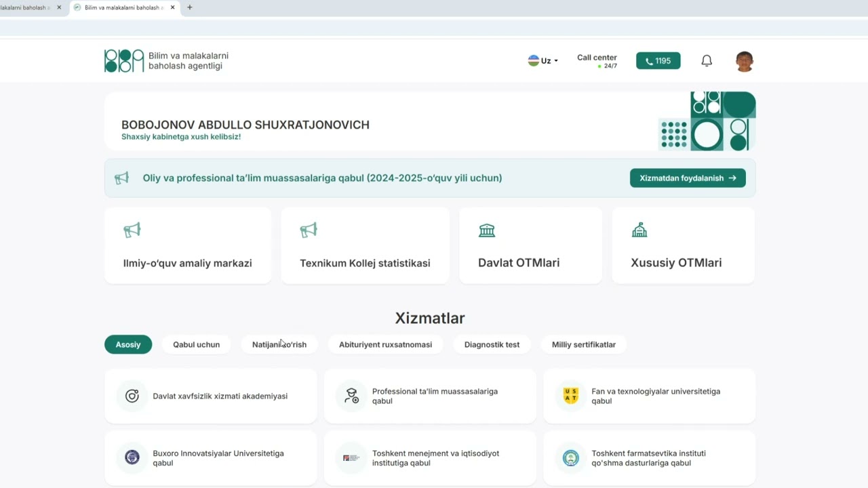Open Xususiy OTMlari card
The image size is (868, 488).
point(684,245)
